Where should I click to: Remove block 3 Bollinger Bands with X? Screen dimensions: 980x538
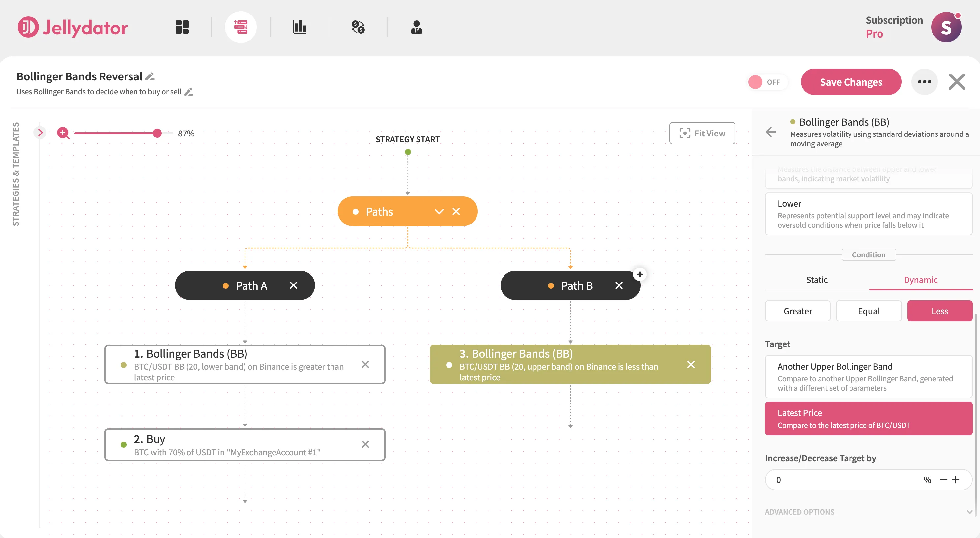click(691, 365)
